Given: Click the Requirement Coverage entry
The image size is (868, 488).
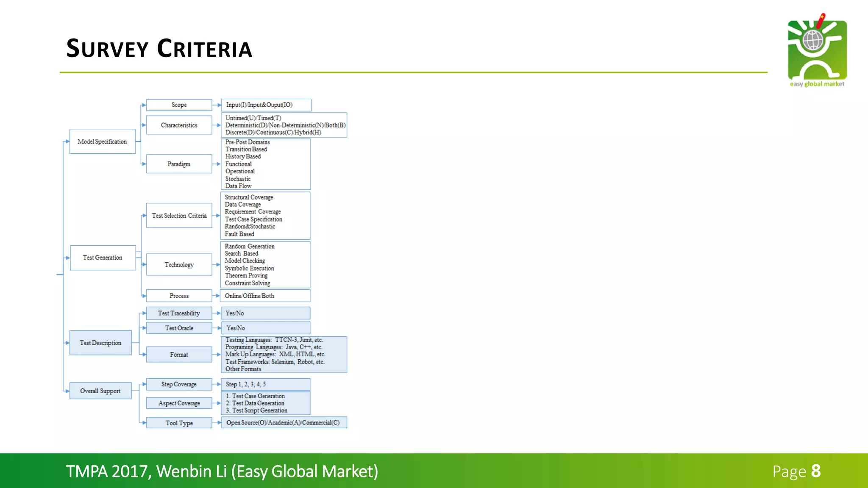Looking at the screenshot, I should click(253, 212).
